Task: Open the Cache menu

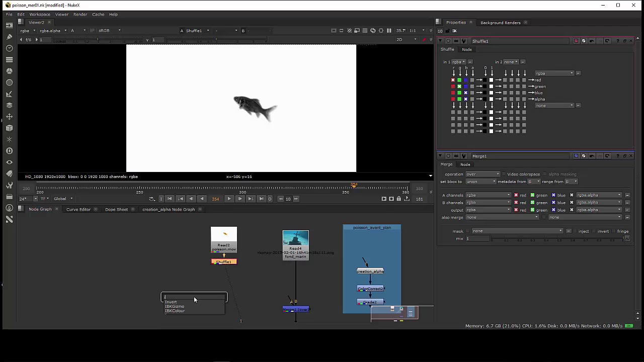Action: coord(98,14)
